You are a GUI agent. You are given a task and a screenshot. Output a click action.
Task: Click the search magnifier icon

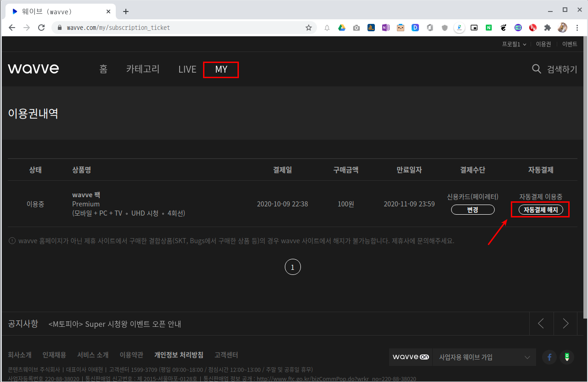[x=537, y=69]
